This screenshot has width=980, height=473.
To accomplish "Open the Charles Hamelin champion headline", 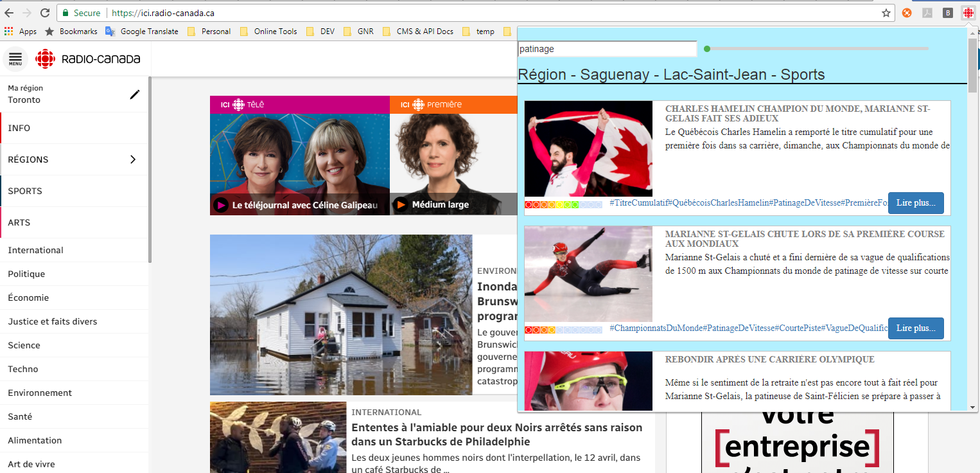I will point(798,114).
